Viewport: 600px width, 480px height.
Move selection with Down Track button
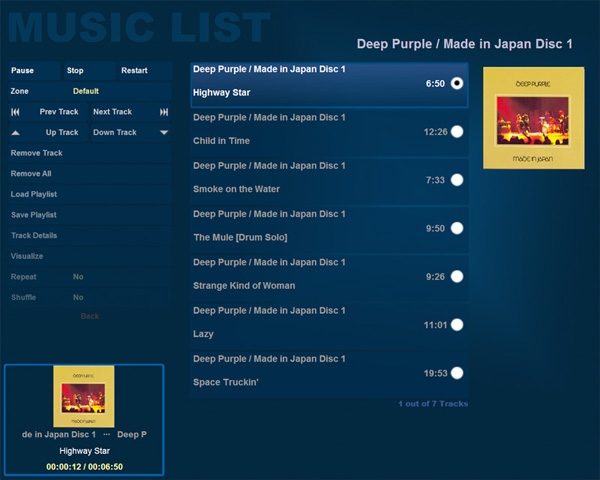(x=130, y=132)
